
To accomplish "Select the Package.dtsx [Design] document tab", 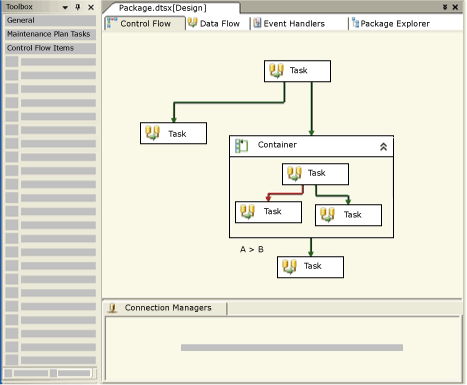I will pos(163,8).
